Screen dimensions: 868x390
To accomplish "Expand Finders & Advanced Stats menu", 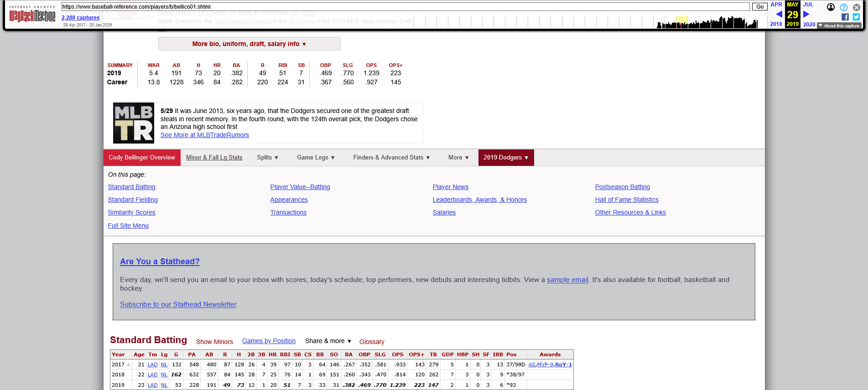I will tap(391, 158).
